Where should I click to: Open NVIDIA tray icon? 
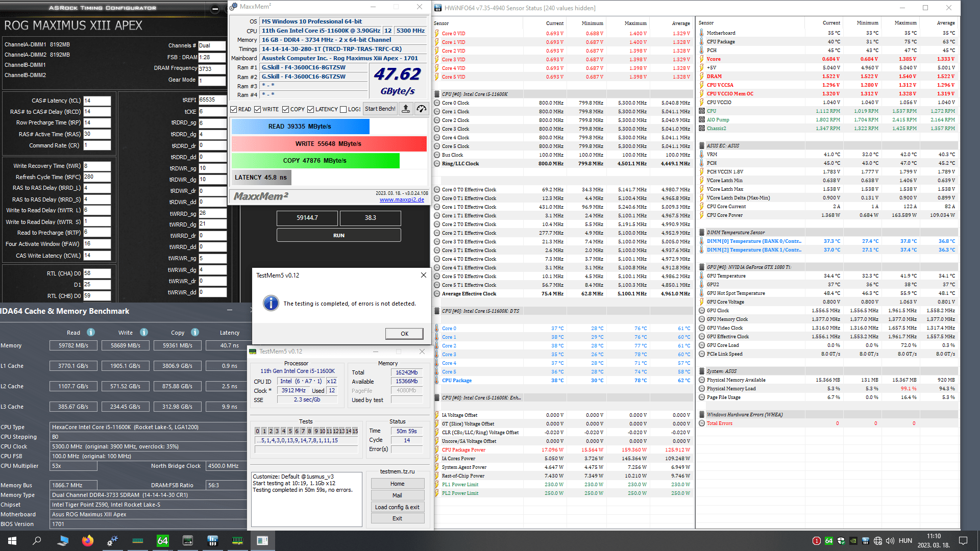coord(853,541)
